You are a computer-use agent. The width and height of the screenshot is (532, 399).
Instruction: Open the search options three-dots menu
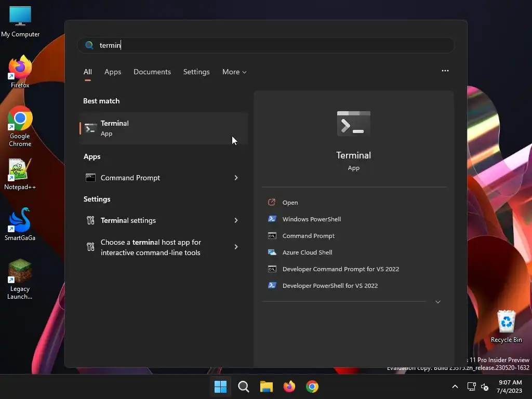pyautogui.click(x=445, y=71)
